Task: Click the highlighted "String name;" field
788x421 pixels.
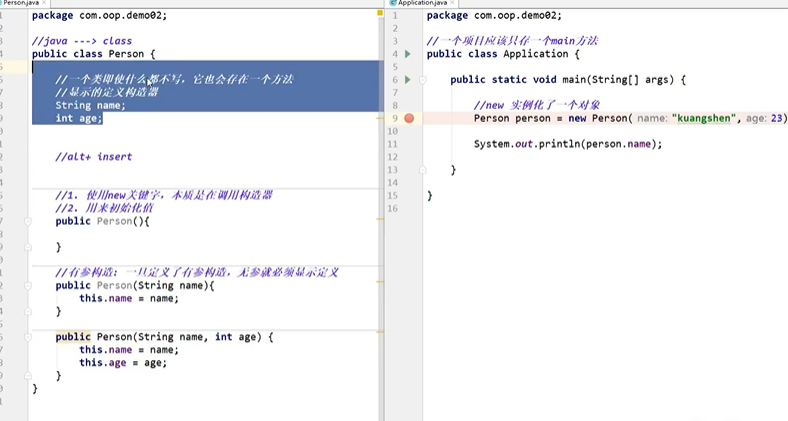Action: click(90, 105)
